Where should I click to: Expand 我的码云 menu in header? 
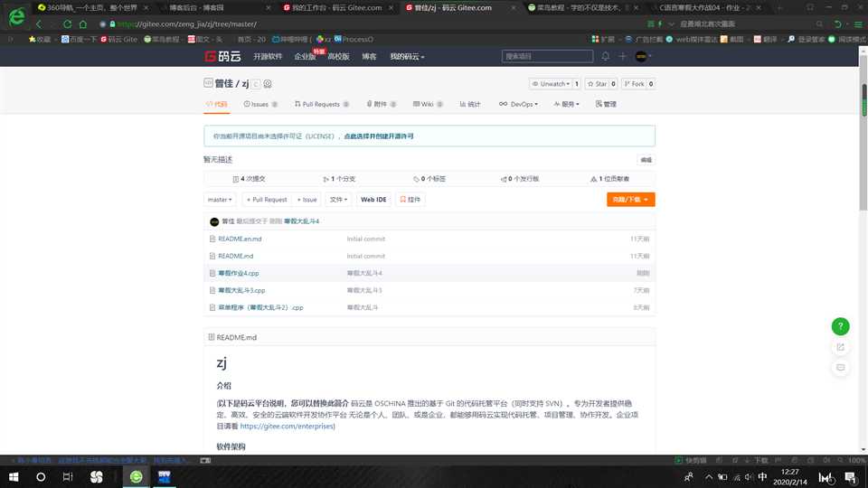(407, 56)
